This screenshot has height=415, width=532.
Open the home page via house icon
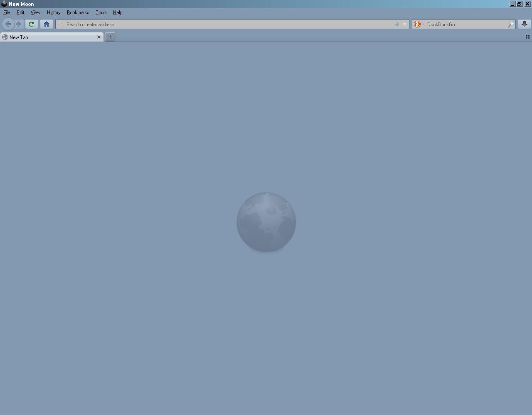point(47,24)
